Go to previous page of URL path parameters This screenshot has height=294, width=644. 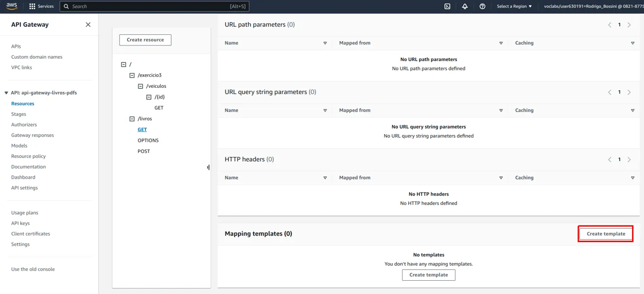[x=609, y=25]
